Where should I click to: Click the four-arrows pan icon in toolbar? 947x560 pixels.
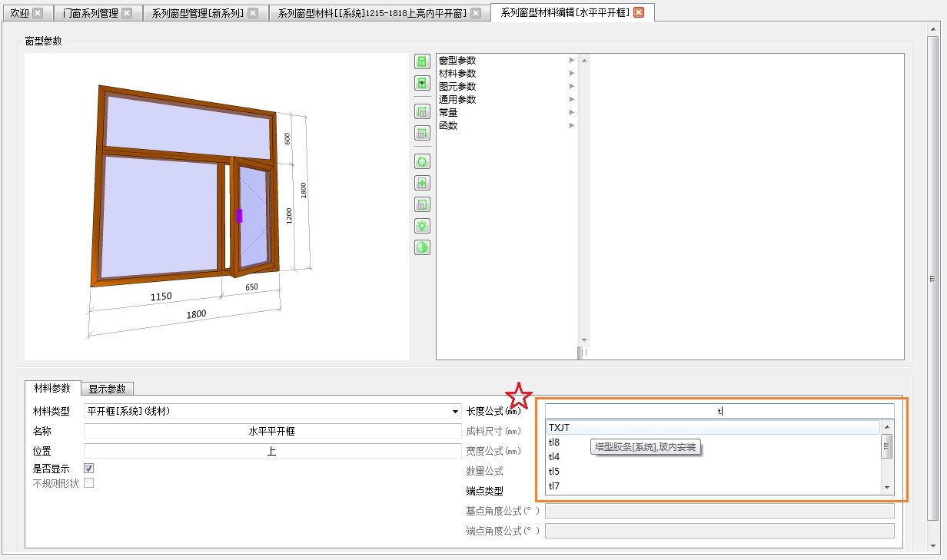coord(422,183)
